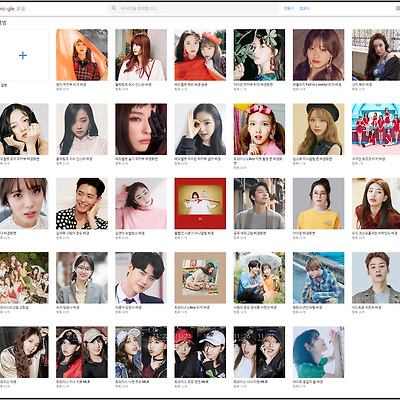Click the blue plus new album icon
Image resolution: width=400 pixels, height=400 pixels.
(x=23, y=55)
